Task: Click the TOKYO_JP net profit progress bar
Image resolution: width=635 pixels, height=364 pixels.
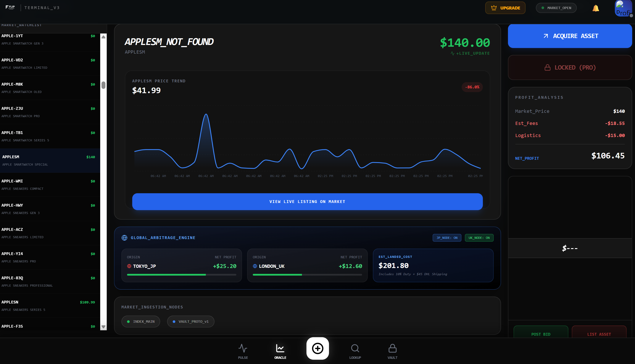Action: [181, 275]
